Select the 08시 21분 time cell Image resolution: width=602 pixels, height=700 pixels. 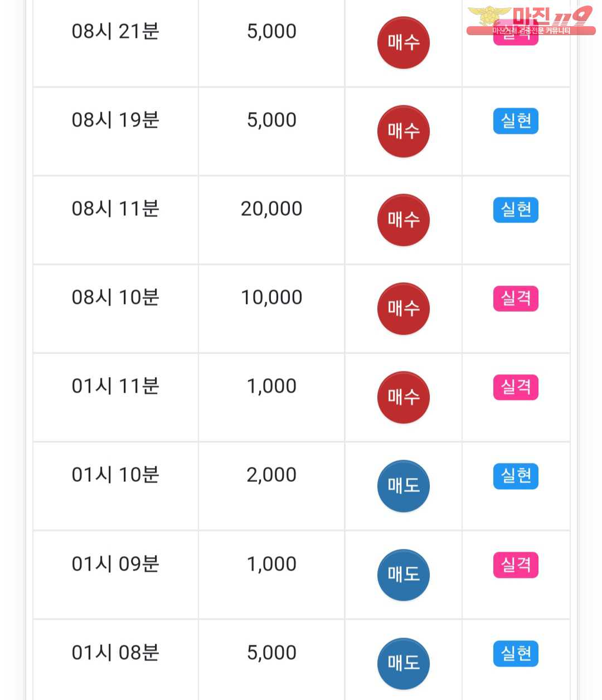(115, 42)
